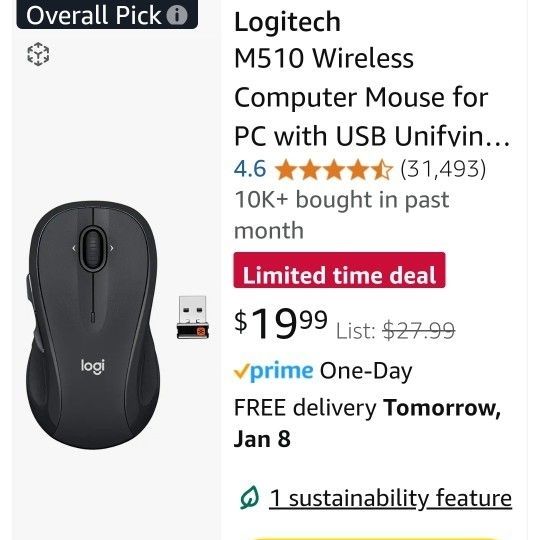Click the FREE delivery Tomorrow, Jan 8 text
This screenshot has height=540, width=540.
367,423
